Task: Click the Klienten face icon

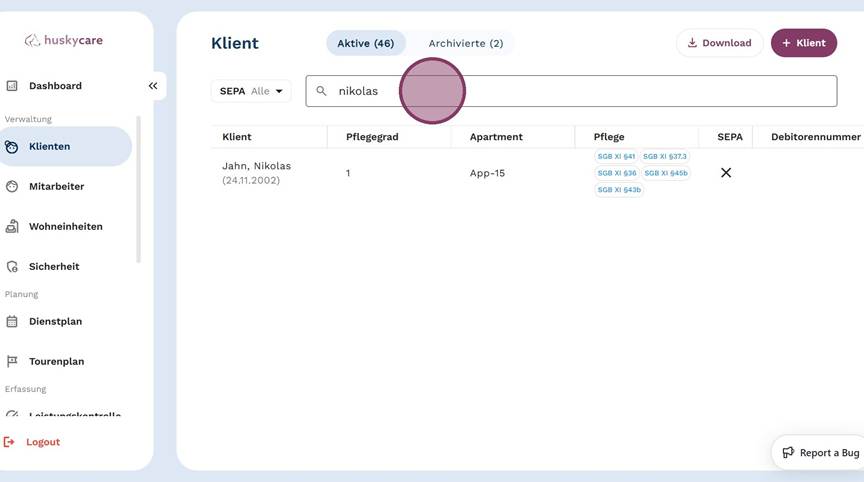Action: (12, 147)
